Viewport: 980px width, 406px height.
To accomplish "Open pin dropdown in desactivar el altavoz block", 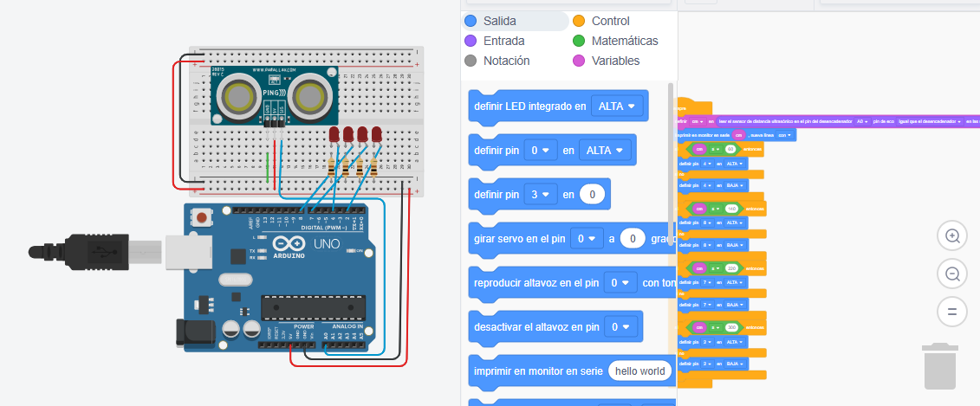I will click(x=620, y=326).
